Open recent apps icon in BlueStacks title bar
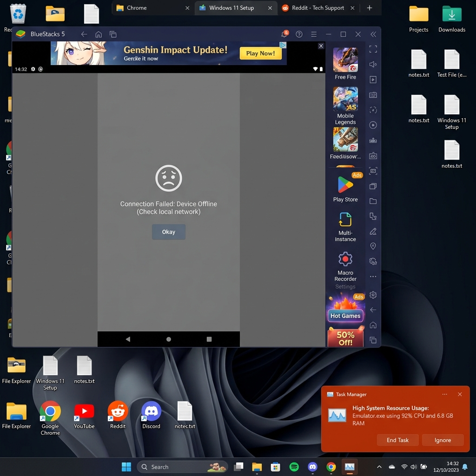Image resolution: width=476 pixels, height=476 pixels. click(x=113, y=34)
